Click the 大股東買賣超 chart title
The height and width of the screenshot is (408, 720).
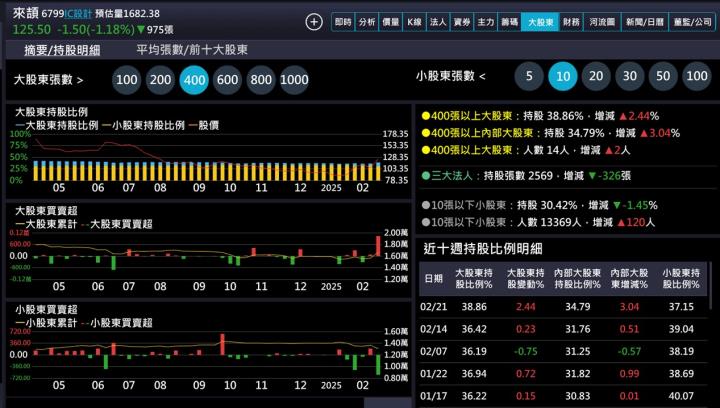pos(46,211)
